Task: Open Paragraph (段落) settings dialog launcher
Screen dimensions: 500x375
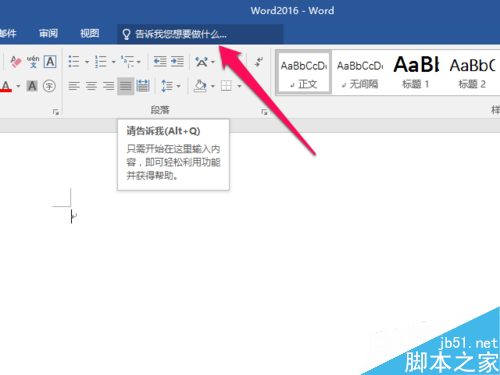Action: (x=264, y=112)
